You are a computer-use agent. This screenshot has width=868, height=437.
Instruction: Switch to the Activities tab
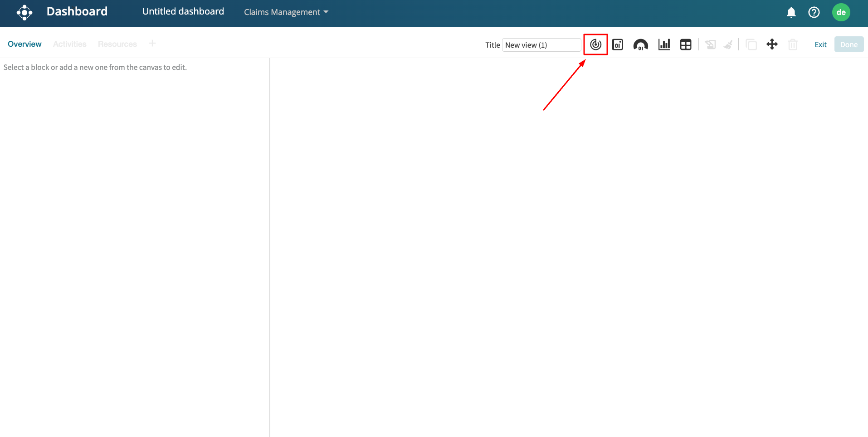coord(69,44)
